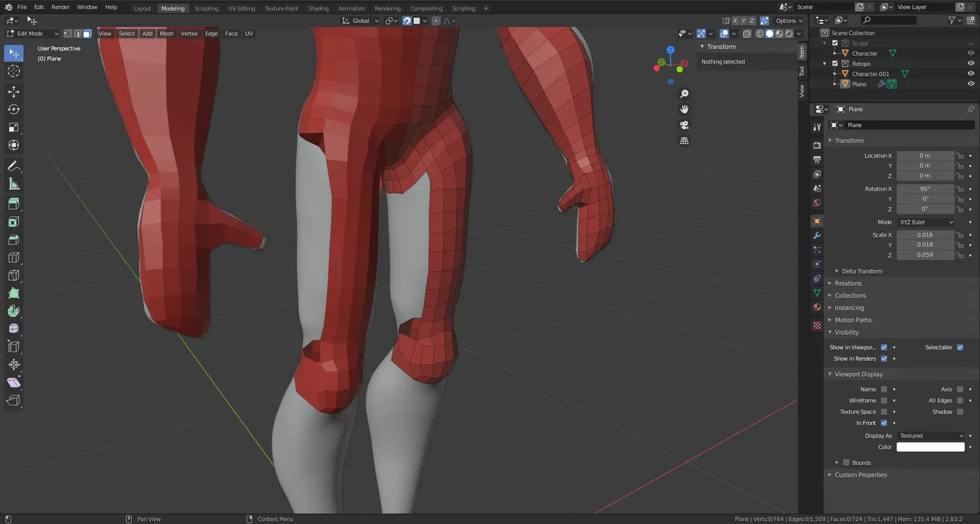Select the Shear tool
The height and width of the screenshot is (524, 980).
pyautogui.click(x=14, y=382)
